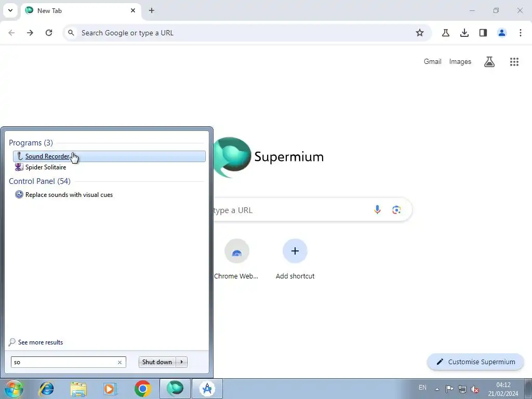Focus the Start menu search box
The image size is (532, 399).
[x=64, y=362]
